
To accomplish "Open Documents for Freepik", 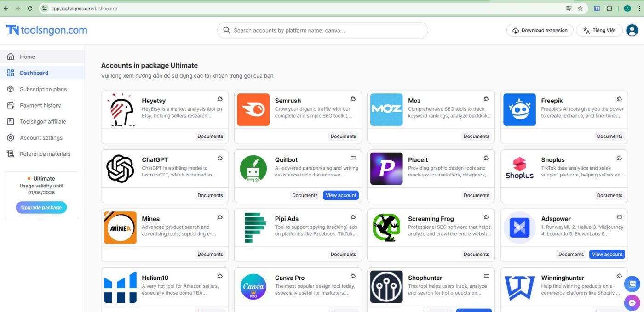I will [609, 136].
